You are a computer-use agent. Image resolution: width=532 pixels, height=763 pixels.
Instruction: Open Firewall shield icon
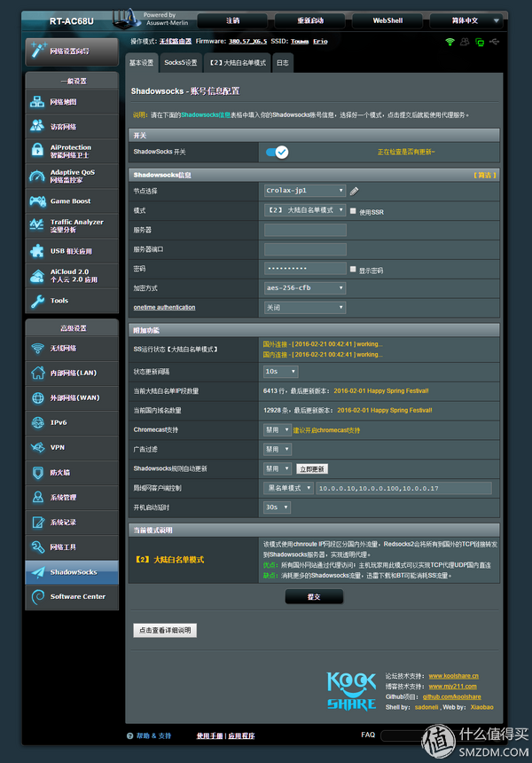pos(37,473)
